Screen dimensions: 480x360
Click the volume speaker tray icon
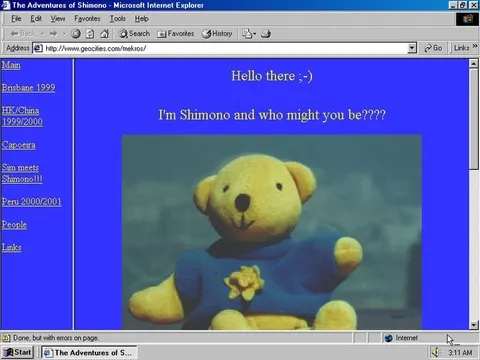(436, 352)
